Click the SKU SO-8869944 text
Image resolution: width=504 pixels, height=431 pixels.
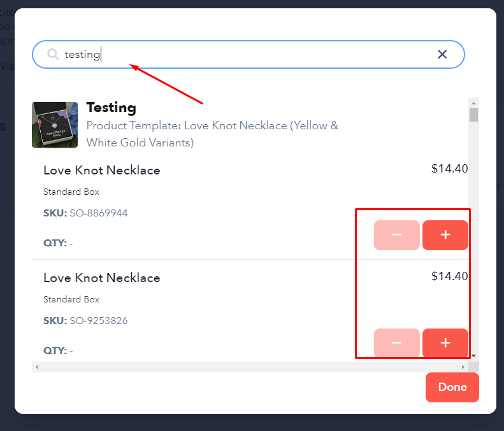[x=85, y=213]
